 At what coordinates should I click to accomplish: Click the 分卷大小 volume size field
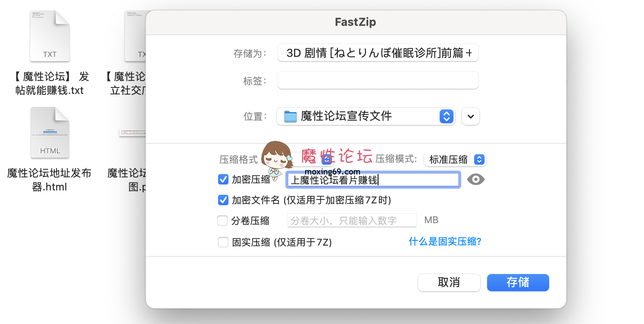(x=352, y=221)
